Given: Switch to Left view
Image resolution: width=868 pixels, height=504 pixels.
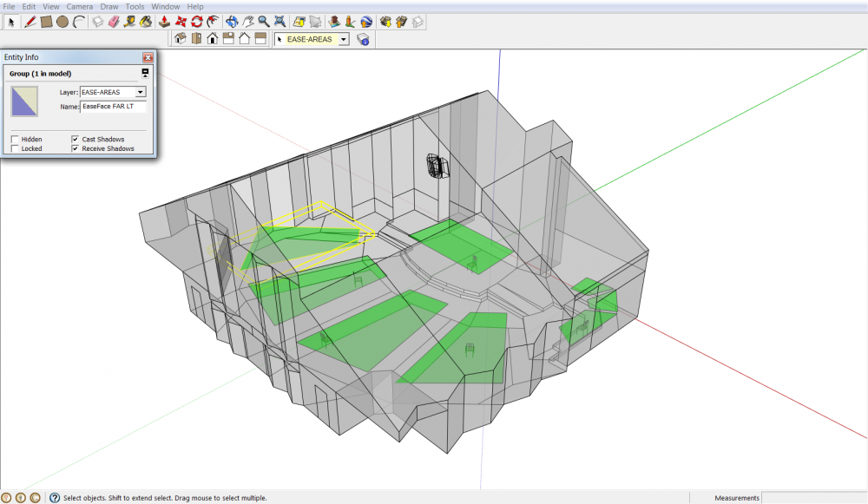Looking at the screenshot, I should point(260,39).
